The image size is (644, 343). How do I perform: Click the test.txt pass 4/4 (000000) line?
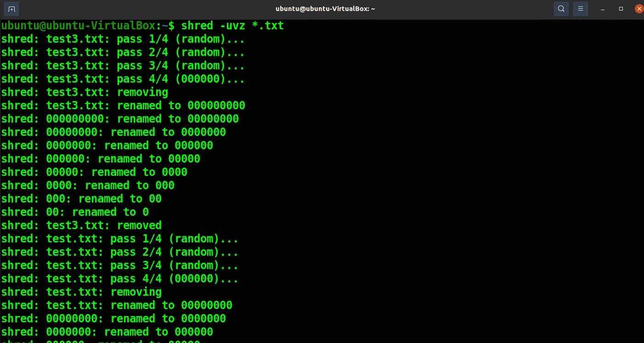pyautogui.click(x=119, y=278)
